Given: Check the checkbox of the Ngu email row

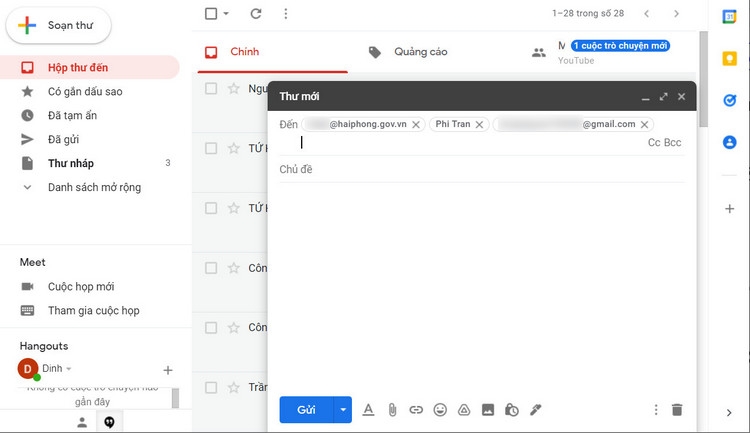Looking at the screenshot, I should click(211, 89).
